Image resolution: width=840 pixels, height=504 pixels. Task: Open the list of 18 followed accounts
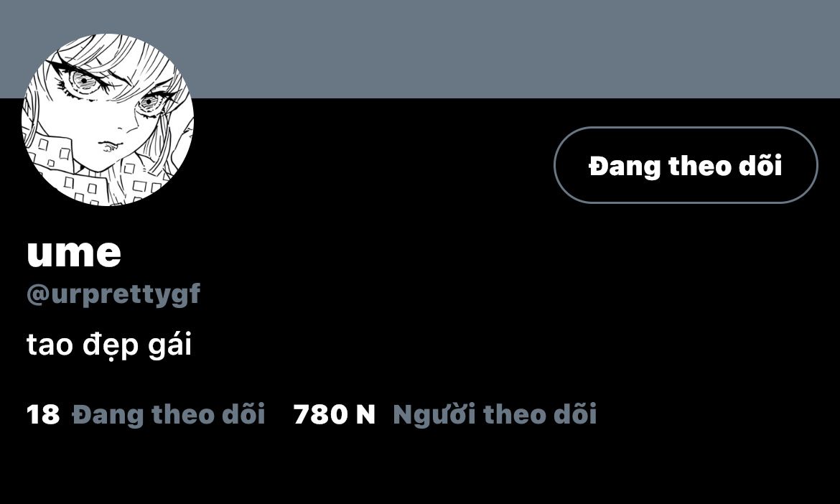pos(146,414)
